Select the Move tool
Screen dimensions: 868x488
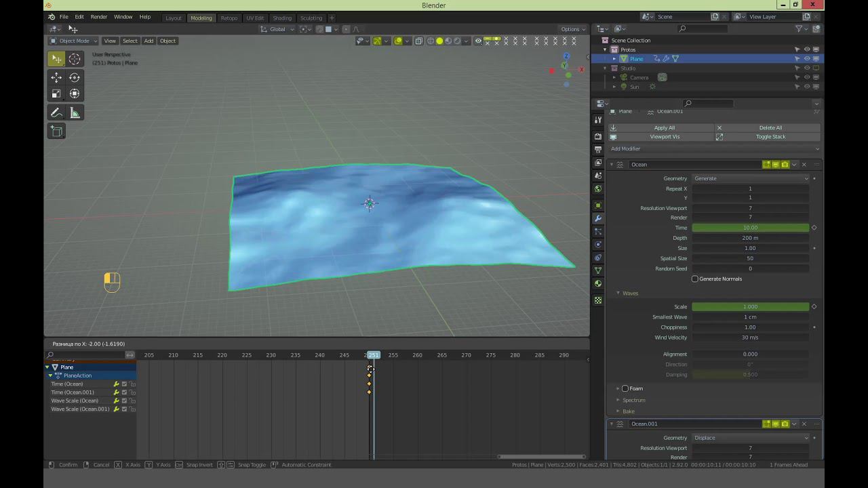tap(56, 77)
